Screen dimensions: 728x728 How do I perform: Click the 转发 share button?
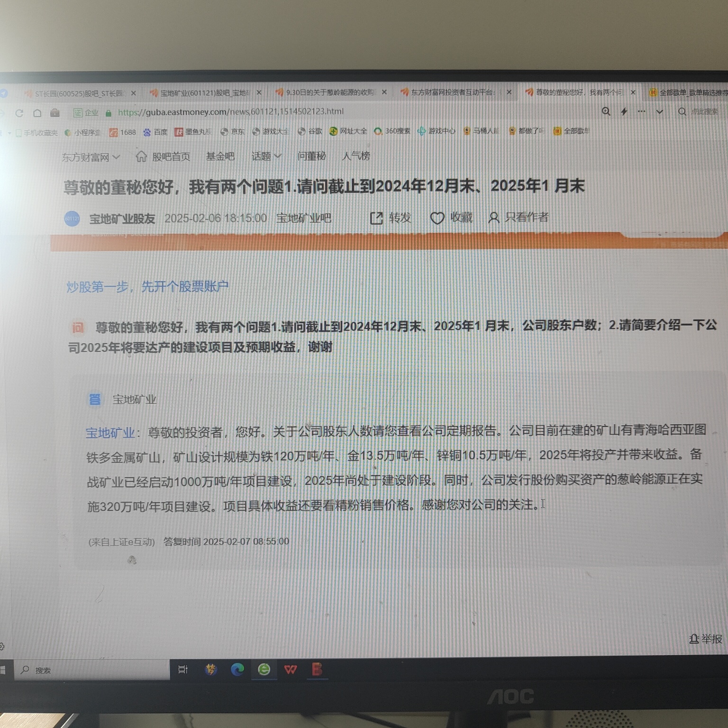(390, 218)
